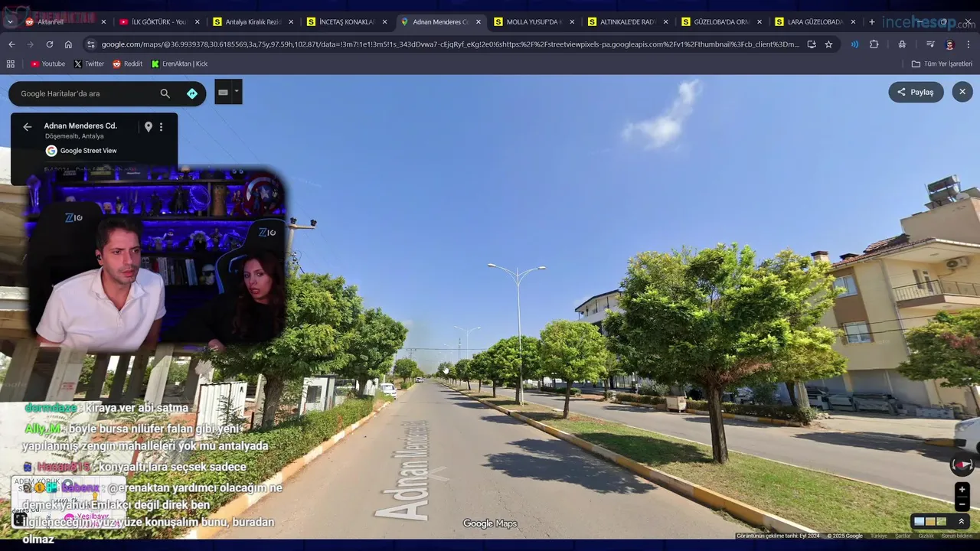Switch to the GÜZELOBA'DA ORM tab
980x551 pixels.
coord(720,22)
